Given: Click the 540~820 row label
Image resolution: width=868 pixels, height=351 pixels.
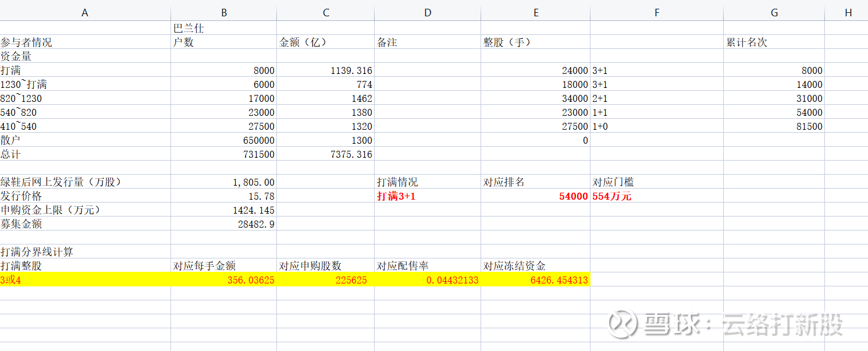Looking at the screenshot, I should click(85, 112).
